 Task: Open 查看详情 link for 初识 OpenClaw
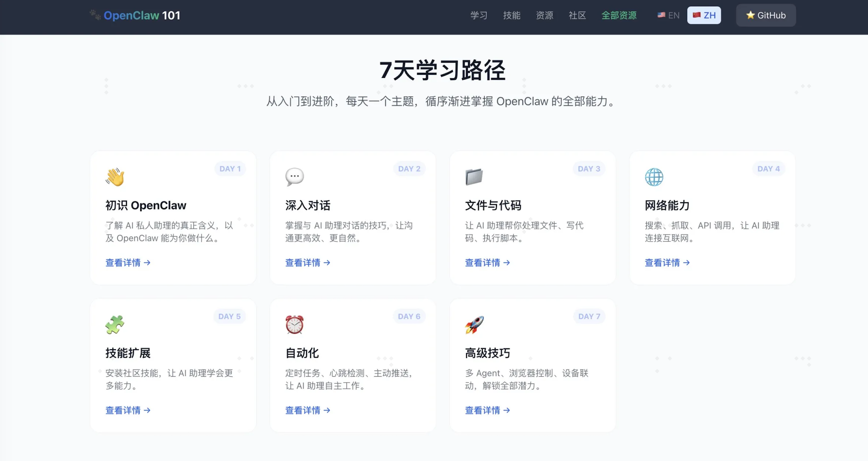128,262
